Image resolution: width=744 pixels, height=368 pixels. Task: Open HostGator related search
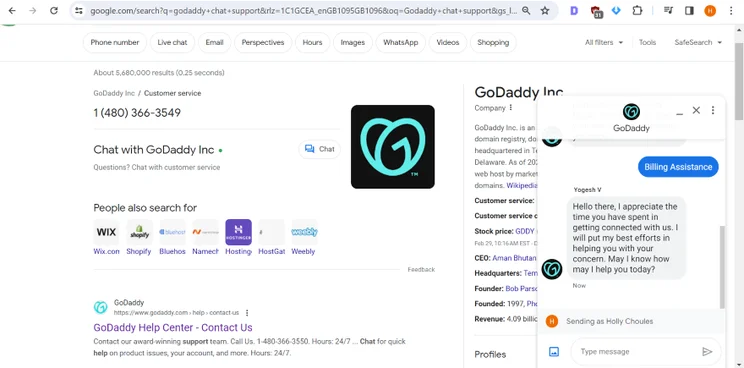point(271,238)
